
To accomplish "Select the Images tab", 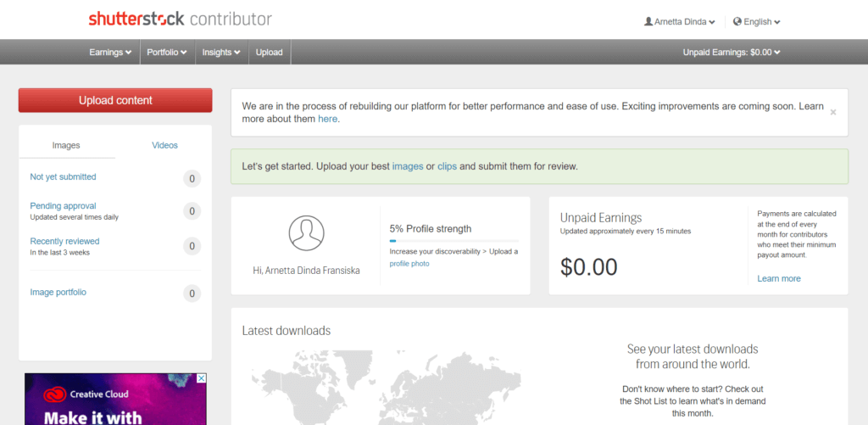I will point(66,145).
